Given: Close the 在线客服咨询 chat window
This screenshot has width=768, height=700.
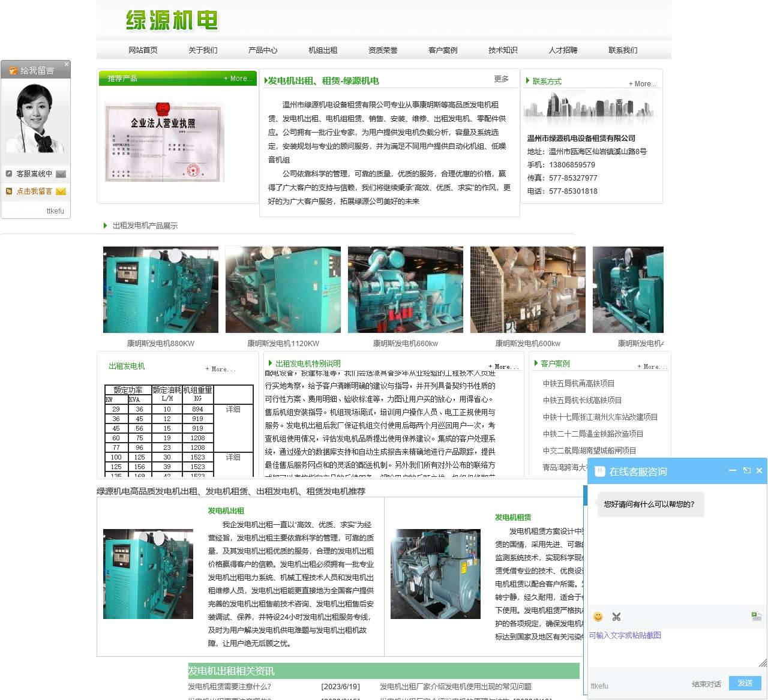Looking at the screenshot, I should pyautogui.click(x=759, y=471).
